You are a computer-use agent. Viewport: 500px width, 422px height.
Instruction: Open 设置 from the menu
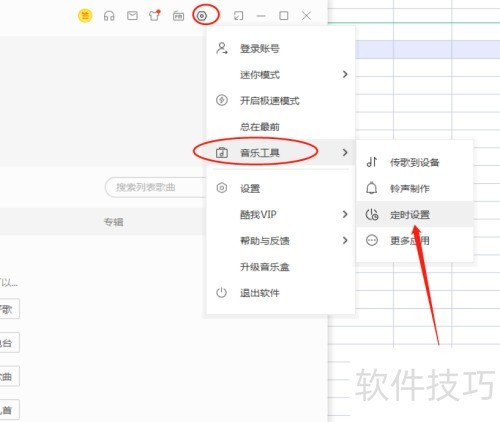click(280, 188)
